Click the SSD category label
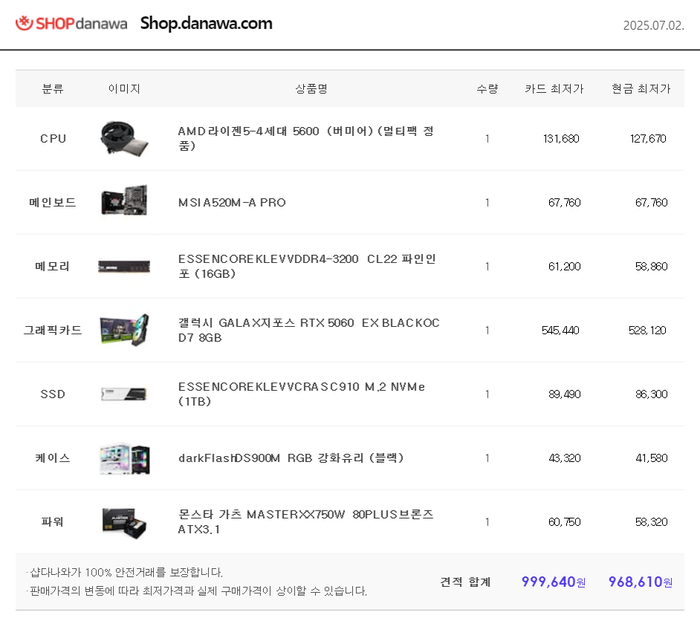The image size is (700, 618). [53, 394]
